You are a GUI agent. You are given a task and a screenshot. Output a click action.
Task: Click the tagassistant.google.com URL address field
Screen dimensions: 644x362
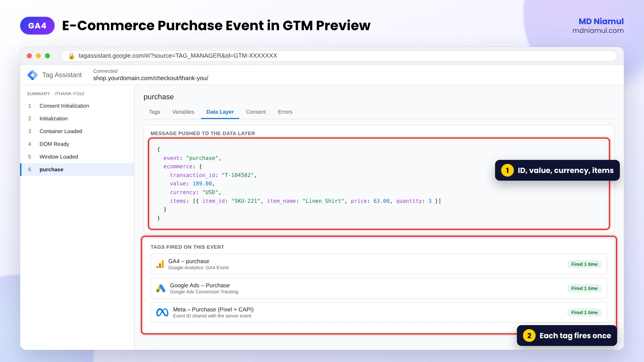pos(339,56)
